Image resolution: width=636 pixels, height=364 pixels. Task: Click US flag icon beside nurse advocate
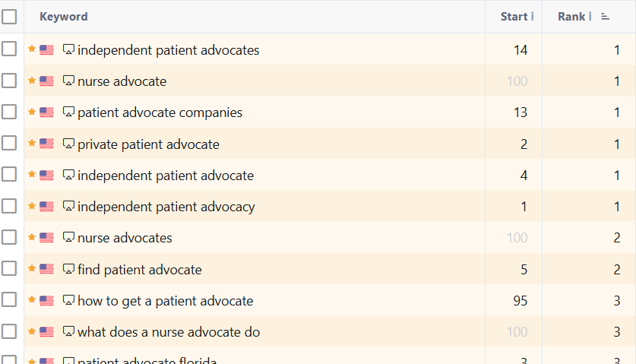pos(47,81)
